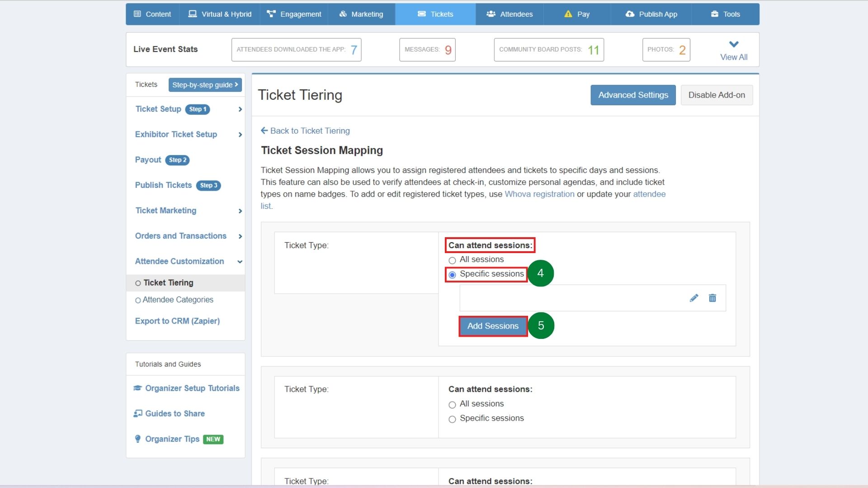The image size is (868, 488).
Task: Click the Attendees Downloaded the App stat box
Action: point(296,50)
